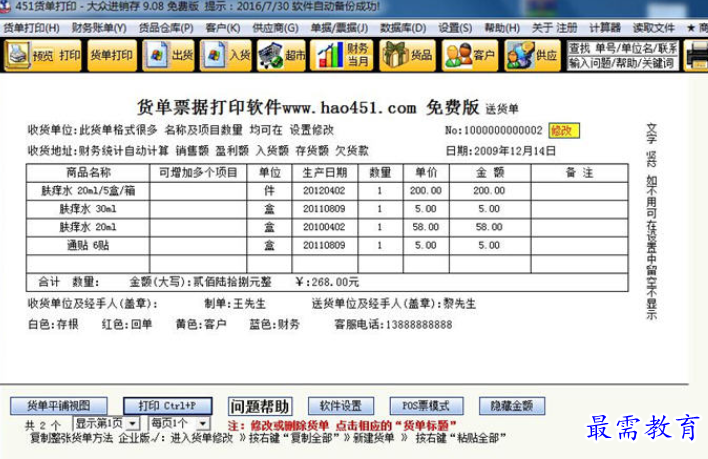This screenshot has height=459, width=708.
Task: Expand the 每页1个 dropdown
Action: click(203, 424)
